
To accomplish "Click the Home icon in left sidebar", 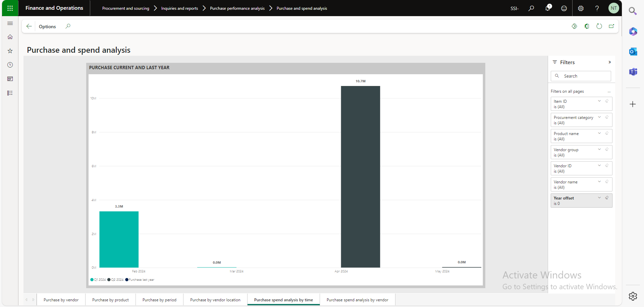I will click(10, 37).
